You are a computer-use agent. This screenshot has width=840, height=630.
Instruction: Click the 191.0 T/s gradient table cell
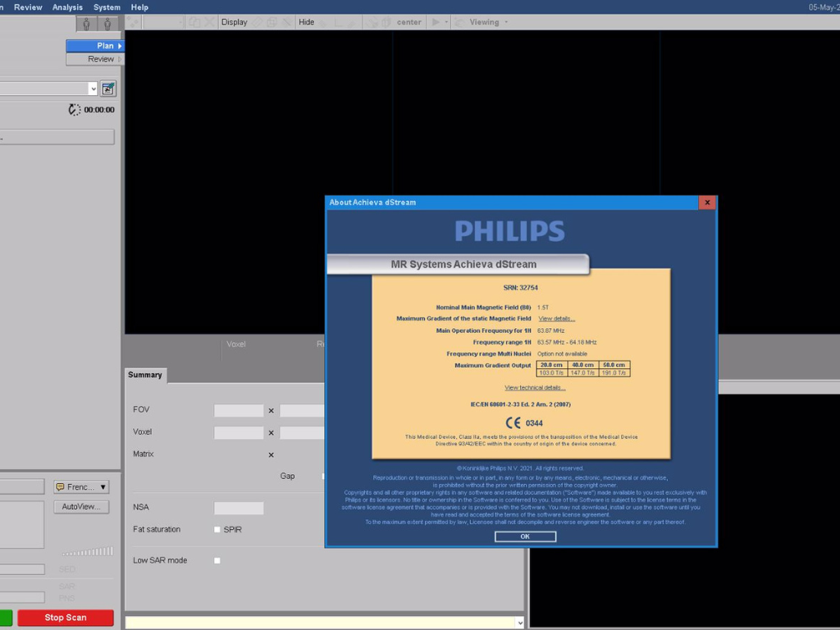point(614,373)
